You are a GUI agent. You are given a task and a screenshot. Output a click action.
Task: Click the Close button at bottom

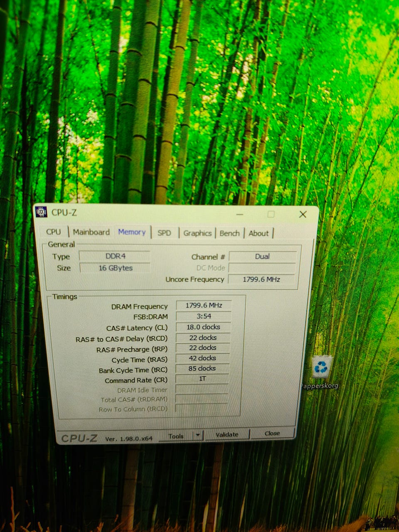[272, 433]
